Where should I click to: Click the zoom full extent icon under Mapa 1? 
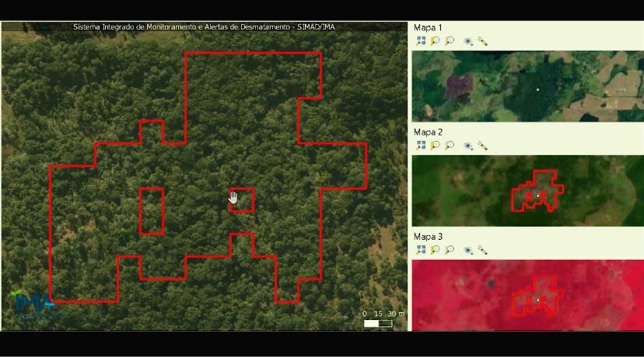(x=421, y=41)
